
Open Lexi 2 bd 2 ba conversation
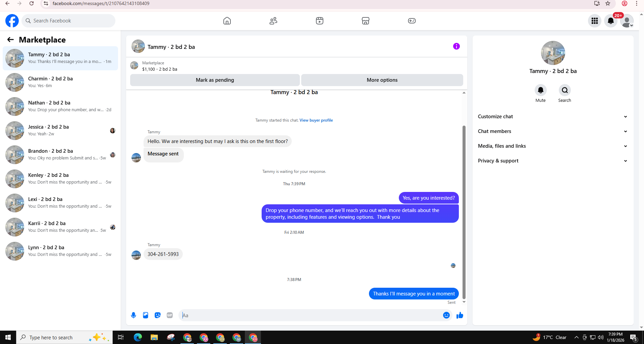[60, 203]
